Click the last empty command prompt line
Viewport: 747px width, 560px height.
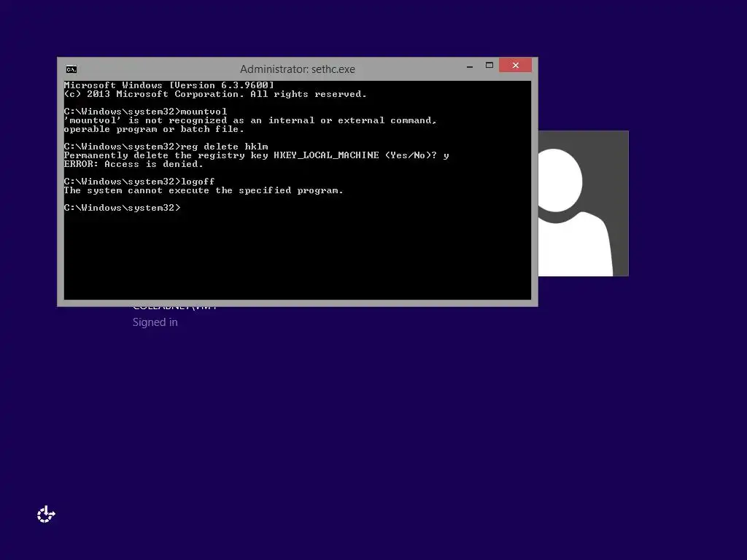click(x=123, y=208)
